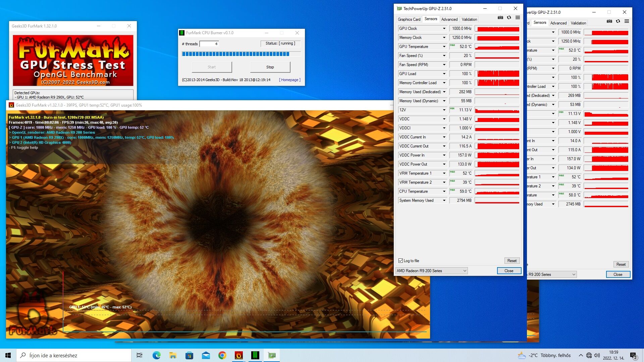Click weather widget on taskbar

(x=544, y=355)
